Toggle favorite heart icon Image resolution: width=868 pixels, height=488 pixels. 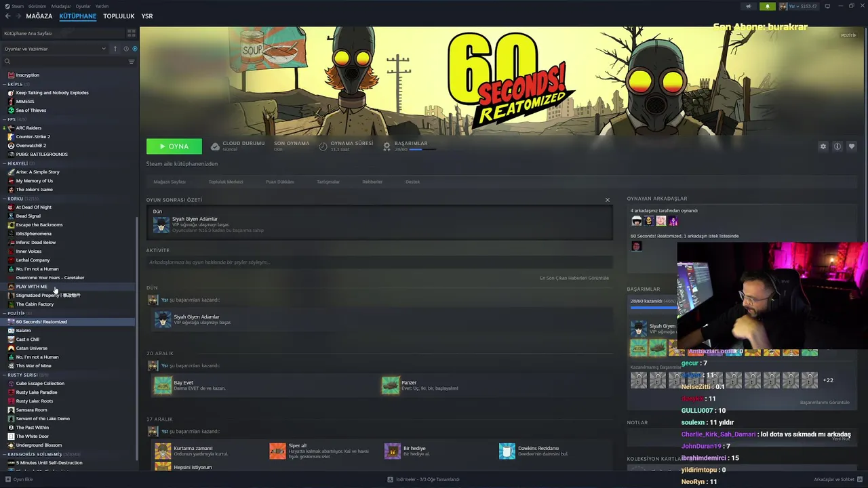[852, 146]
